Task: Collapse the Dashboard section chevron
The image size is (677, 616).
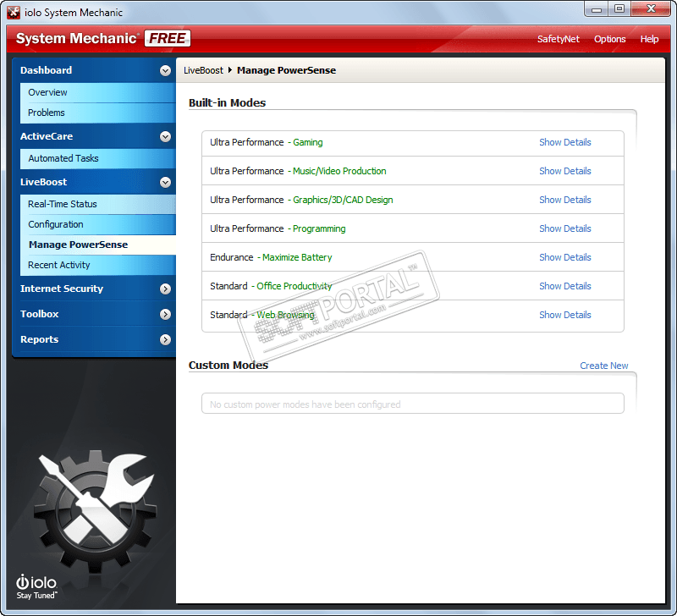Action: 165,70
